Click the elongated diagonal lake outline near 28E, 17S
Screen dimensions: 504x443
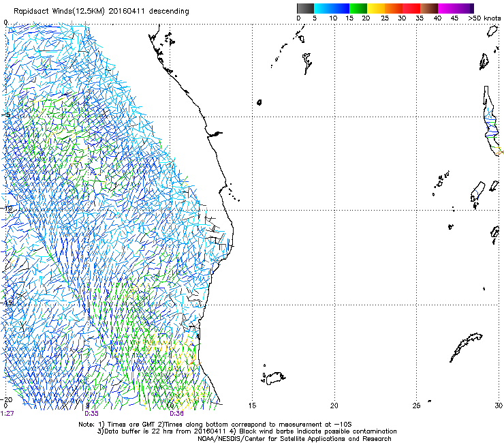[x=466, y=348]
